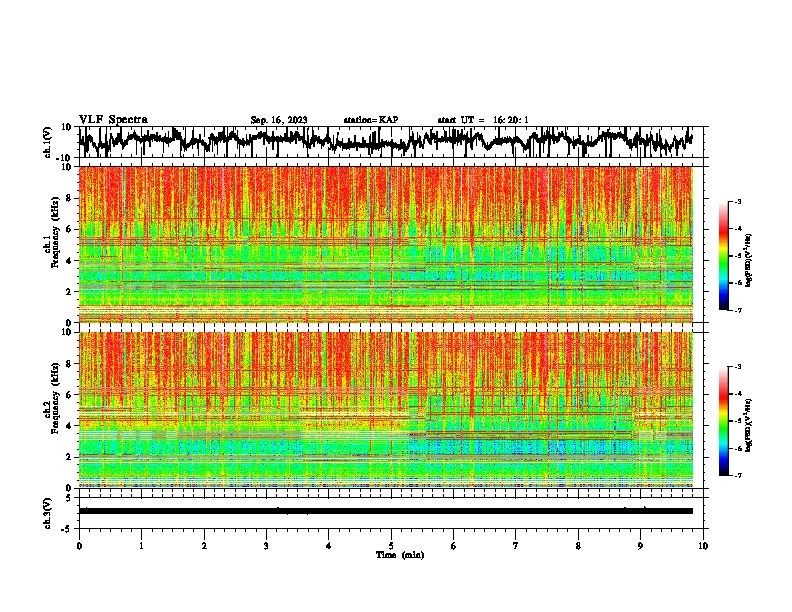
Task: Click the 6 kHz tick of ch.2 spectrogram
Action: [x=70, y=395]
